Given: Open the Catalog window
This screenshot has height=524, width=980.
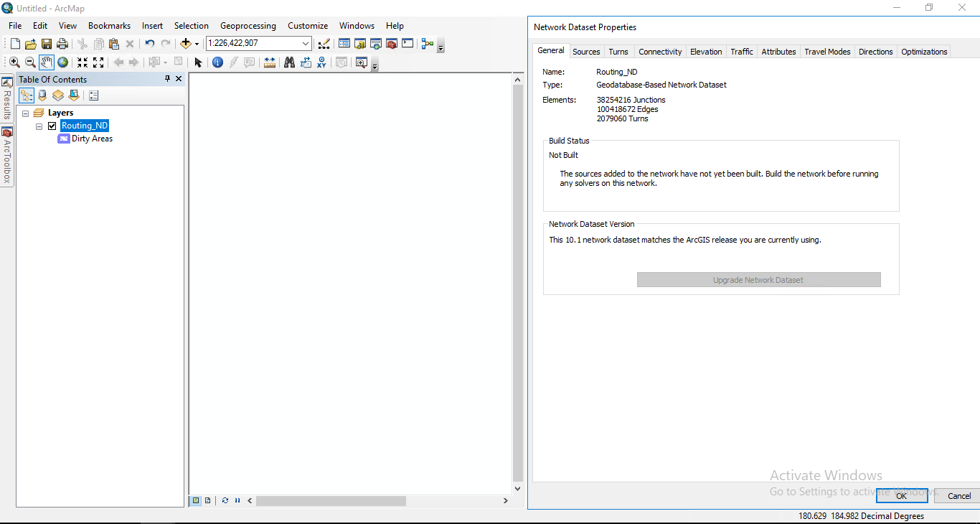Looking at the screenshot, I should pyautogui.click(x=360, y=44).
